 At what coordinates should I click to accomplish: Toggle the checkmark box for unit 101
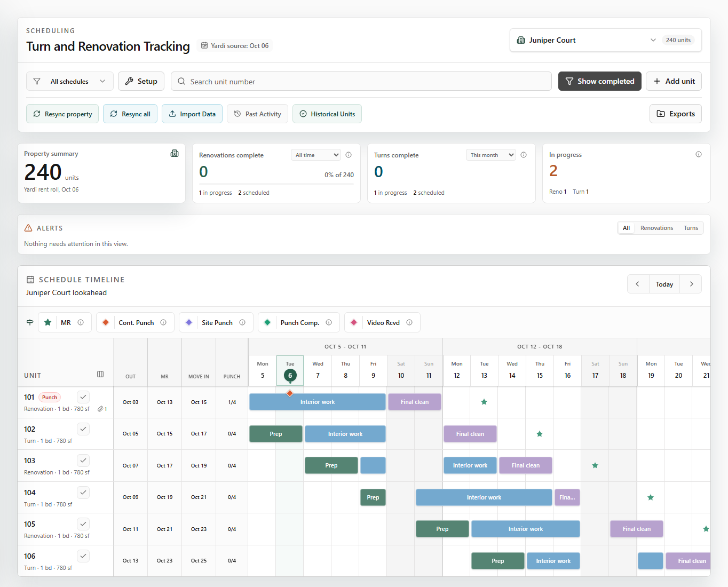83,397
